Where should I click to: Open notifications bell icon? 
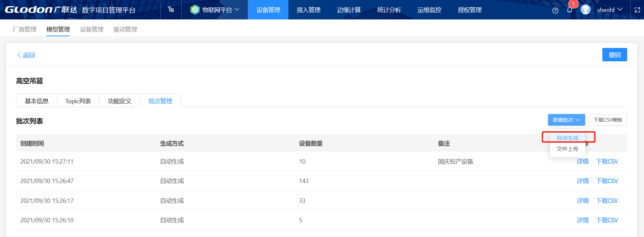tap(569, 10)
